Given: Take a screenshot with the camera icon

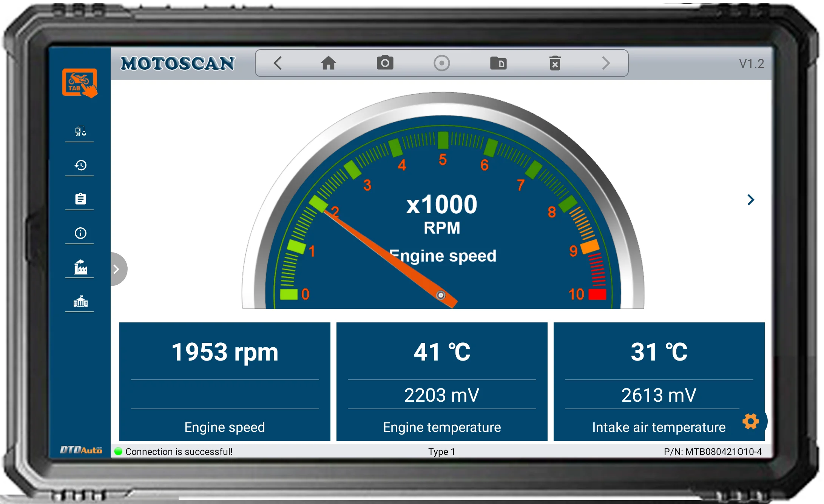Looking at the screenshot, I should click(x=385, y=63).
